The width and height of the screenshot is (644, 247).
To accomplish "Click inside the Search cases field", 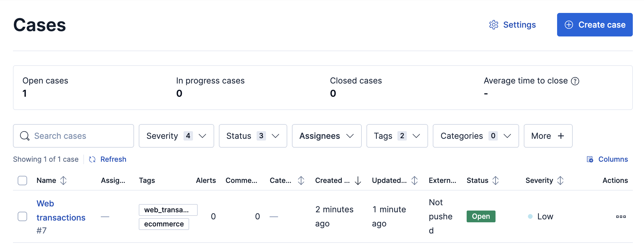I will click(x=74, y=136).
